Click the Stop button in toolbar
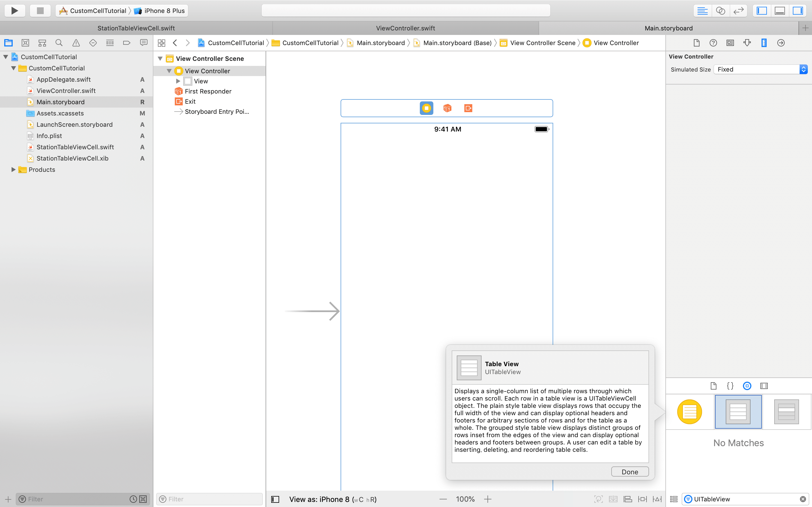Image resolution: width=812 pixels, height=507 pixels. click(x=40, y=11)
